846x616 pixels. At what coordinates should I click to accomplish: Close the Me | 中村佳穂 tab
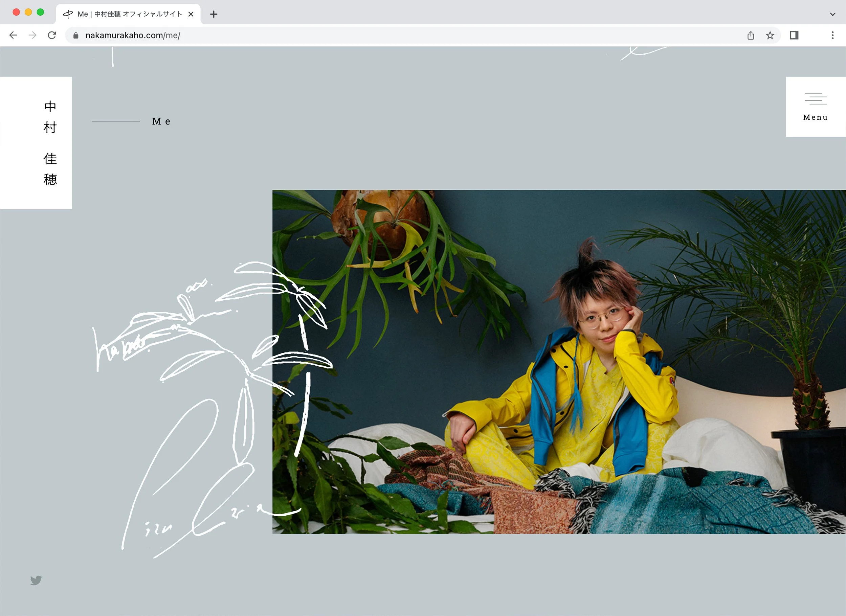point(191,14)
